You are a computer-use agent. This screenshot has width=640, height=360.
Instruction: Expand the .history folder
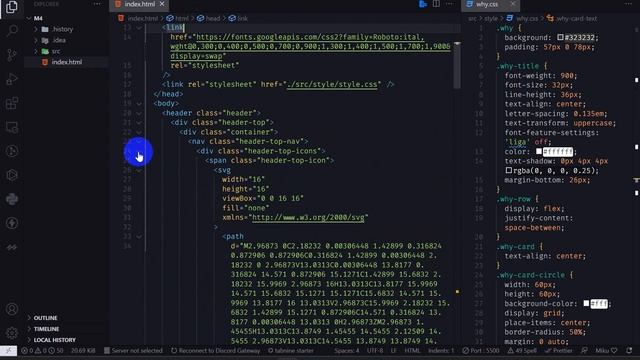(x=36, y=29)
